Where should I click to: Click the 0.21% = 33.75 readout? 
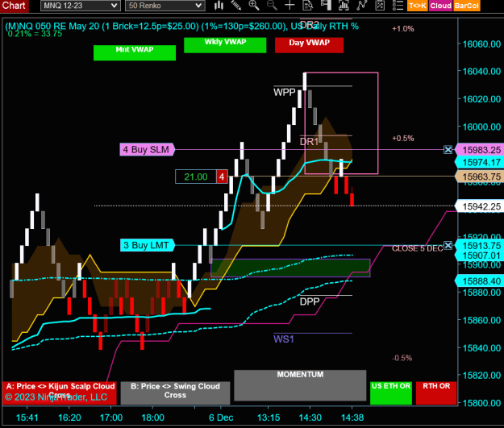tap(35, 34)
